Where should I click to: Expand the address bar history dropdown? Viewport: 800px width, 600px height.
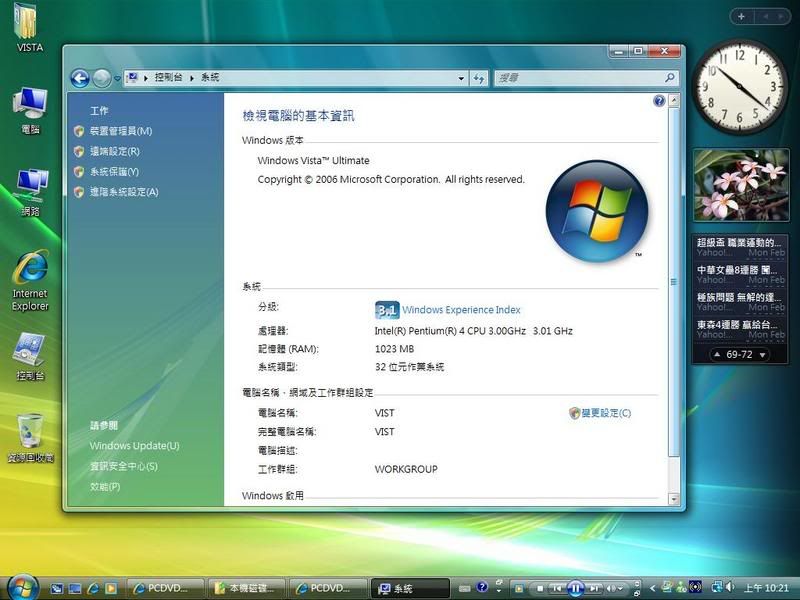click(461, 78)
